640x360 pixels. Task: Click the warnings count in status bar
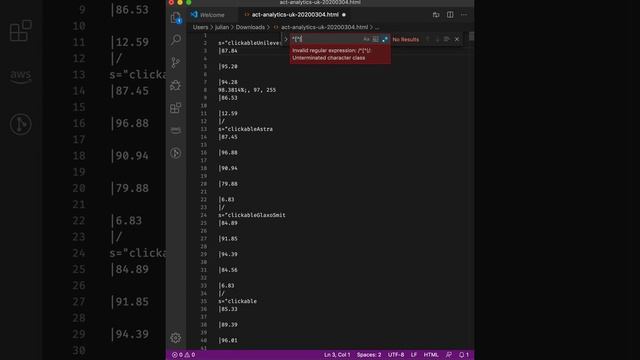190,355
